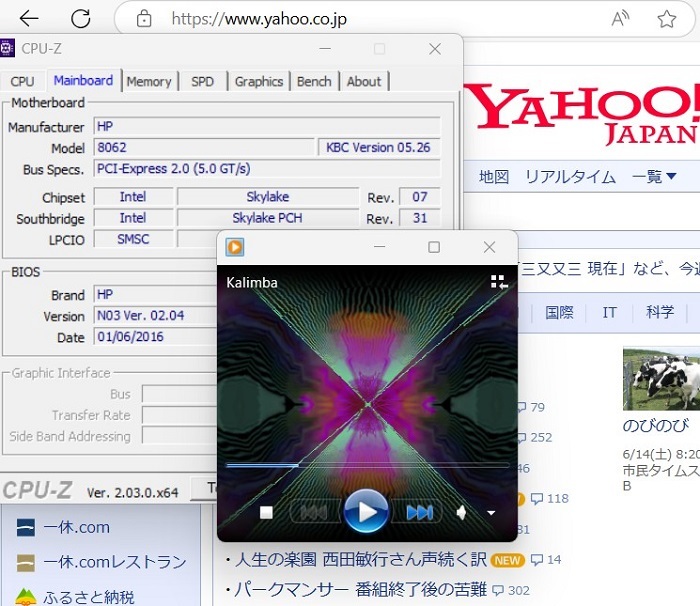
Task: Select the IT news category tab
Action: [x=609, y=312]
